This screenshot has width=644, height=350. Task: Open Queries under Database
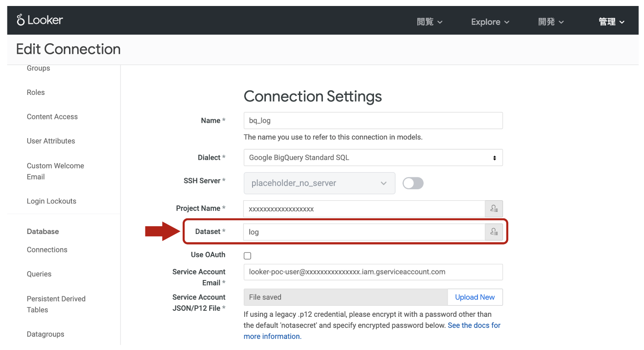pyautogui.click(x=39, y=274)
